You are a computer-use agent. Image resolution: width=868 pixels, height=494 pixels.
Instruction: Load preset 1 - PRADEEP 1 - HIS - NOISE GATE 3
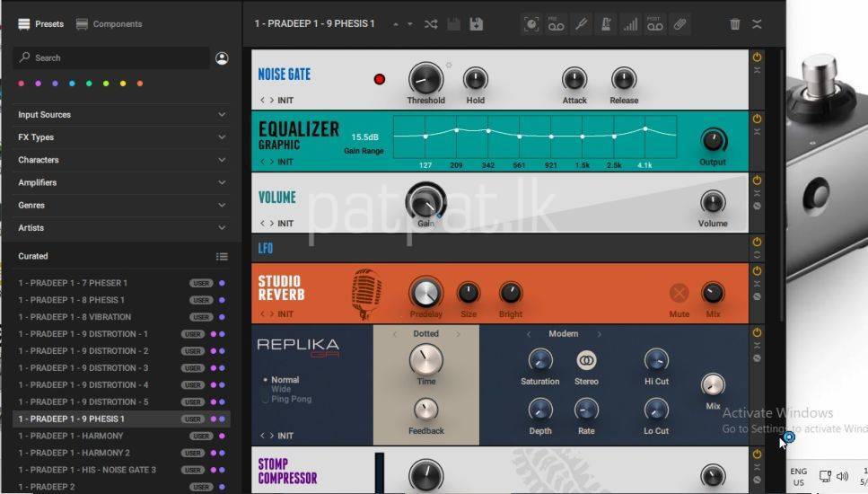[121, 470]
